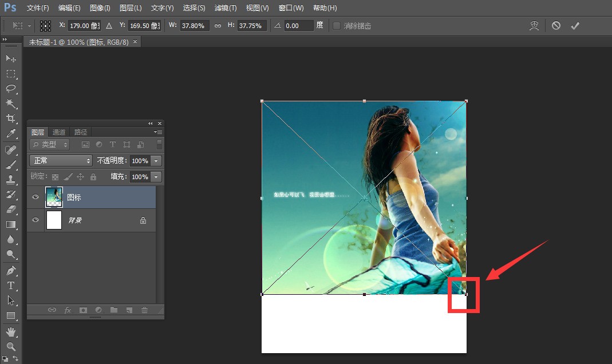Select the Clone Stamp tool
The height and width of the screenshot is (364, 612).
[10, 180]
